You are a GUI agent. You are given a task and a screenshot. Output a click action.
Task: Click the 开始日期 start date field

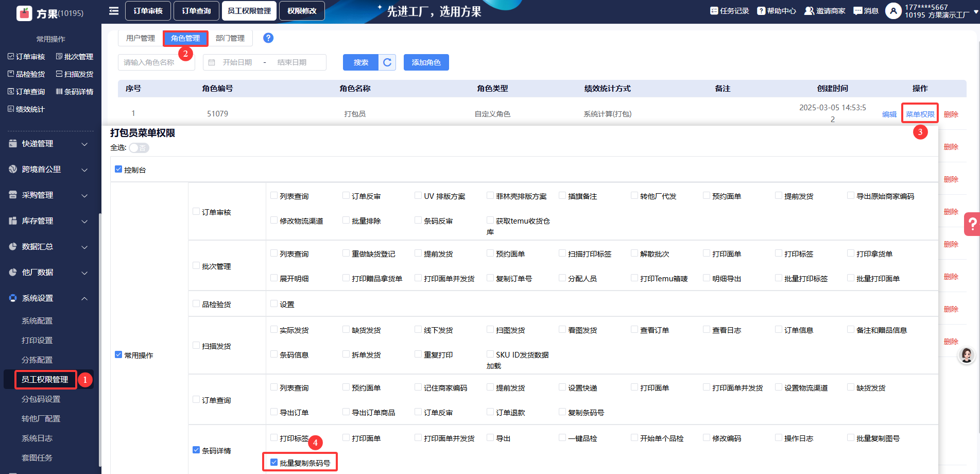pos(237,62)
